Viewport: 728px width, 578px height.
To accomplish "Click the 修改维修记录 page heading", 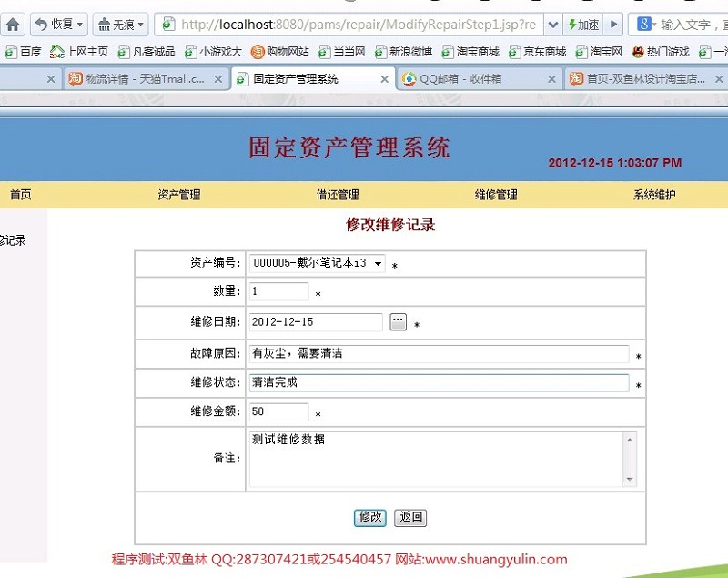I will tap(390, 225).
